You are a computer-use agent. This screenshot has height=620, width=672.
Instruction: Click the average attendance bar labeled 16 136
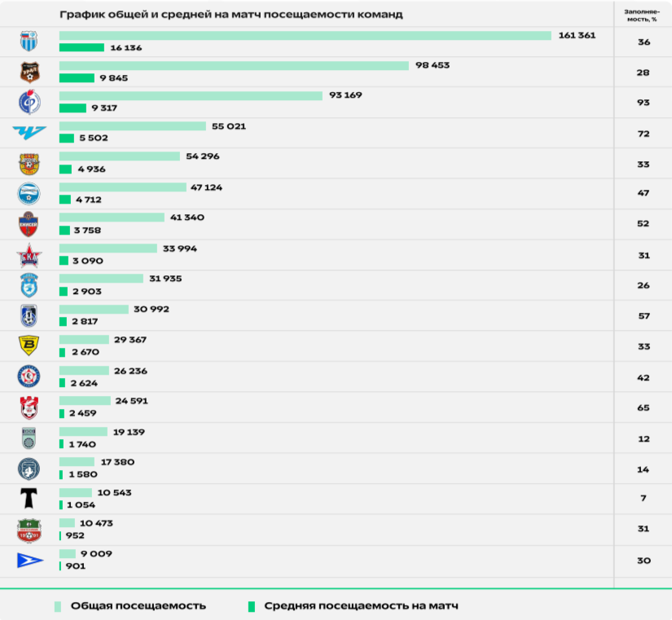click(81, 48)
